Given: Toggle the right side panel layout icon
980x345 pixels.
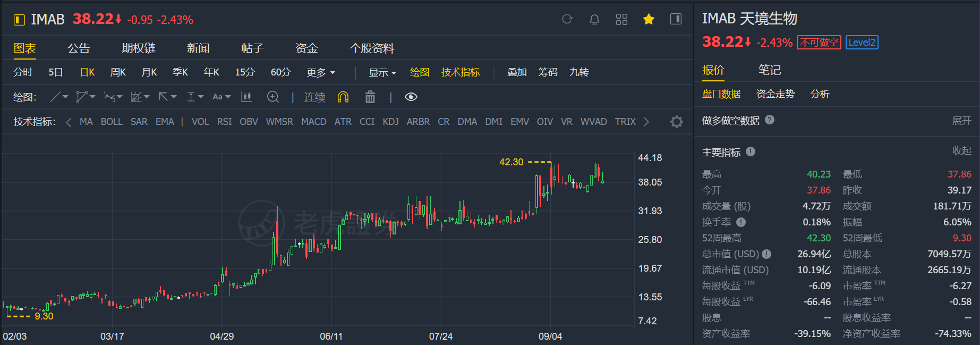Looking at the screenshot, I should tap(676, 19).
